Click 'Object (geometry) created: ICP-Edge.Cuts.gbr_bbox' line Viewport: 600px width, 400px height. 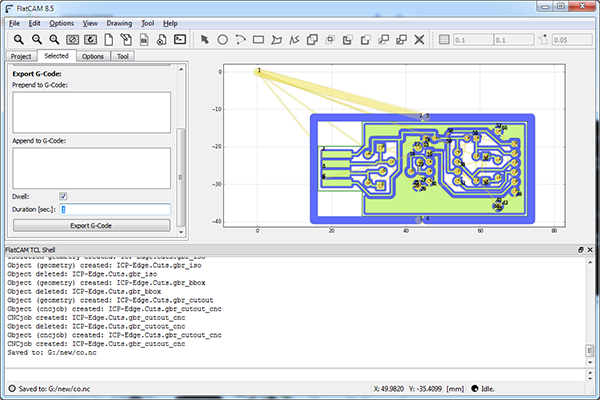pos(106,283)
